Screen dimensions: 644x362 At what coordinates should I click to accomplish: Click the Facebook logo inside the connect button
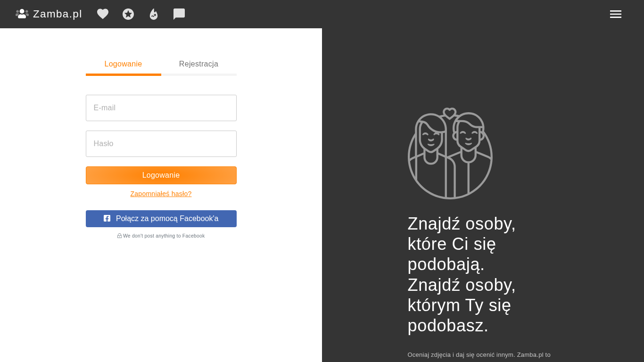(x=107, y=218)
